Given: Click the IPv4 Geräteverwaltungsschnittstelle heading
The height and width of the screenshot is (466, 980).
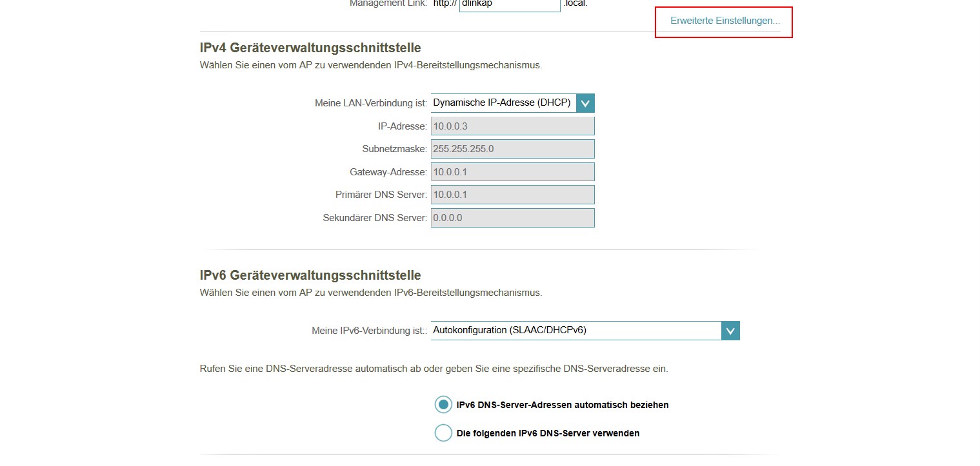Looking at the screenshot, I should tap(310, 48).
